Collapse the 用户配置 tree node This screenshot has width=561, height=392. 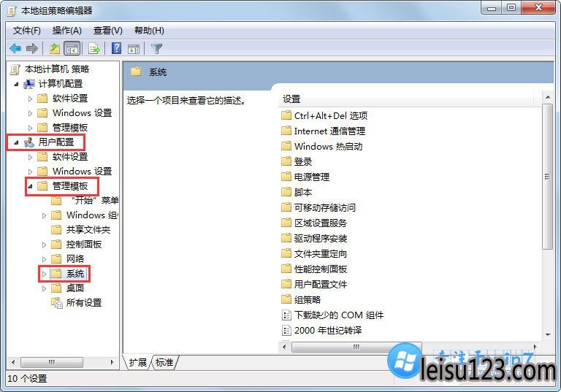coord(16,142)
